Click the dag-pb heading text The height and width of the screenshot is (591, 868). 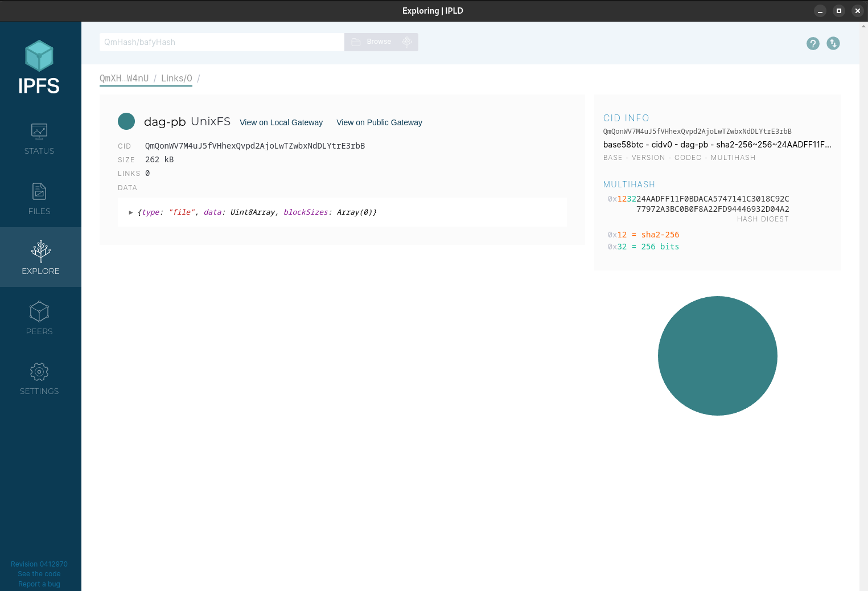165,122
